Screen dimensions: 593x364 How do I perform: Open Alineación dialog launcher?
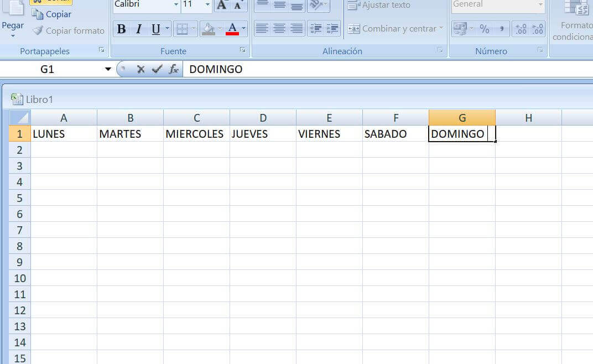click(440, 50)
